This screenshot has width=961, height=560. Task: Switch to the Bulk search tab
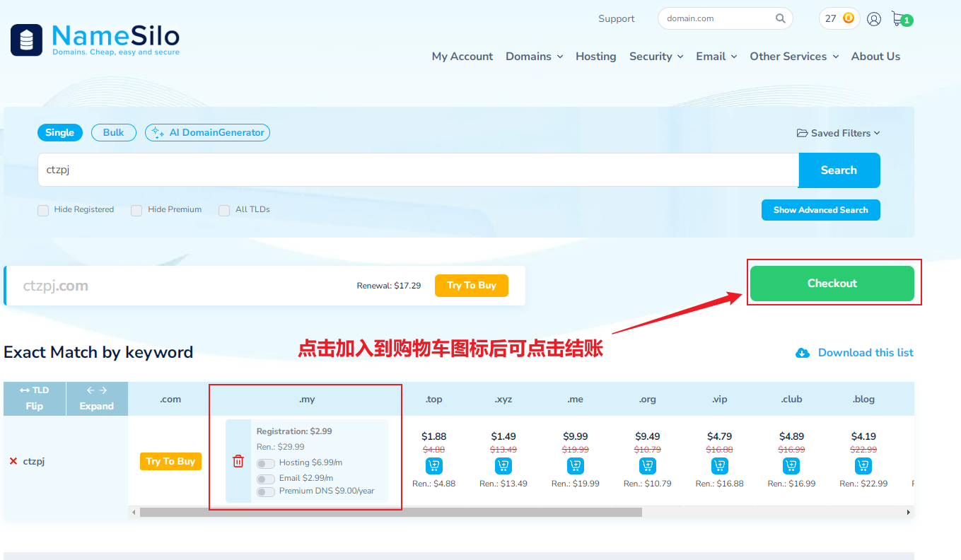coord(114,132)
